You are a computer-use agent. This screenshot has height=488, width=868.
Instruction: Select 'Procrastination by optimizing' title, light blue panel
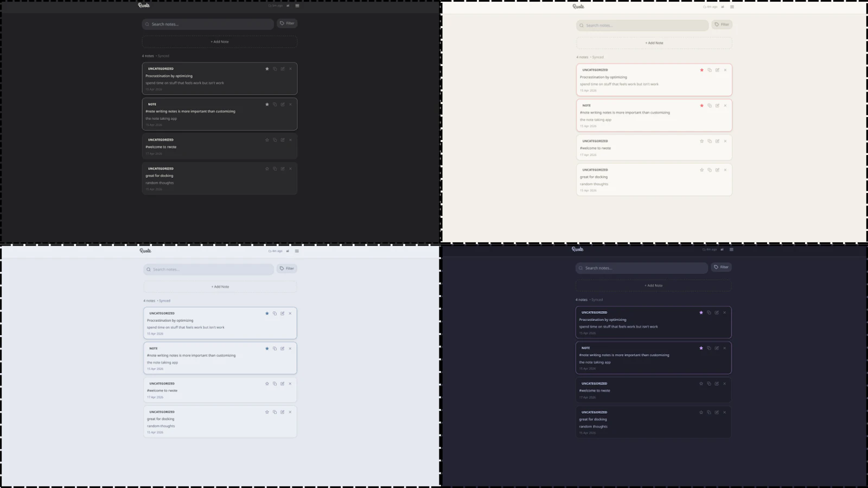coord(170,320)
